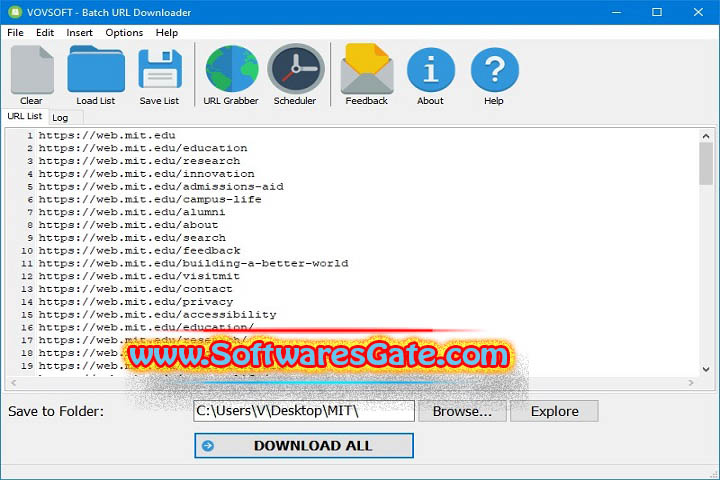Close the Batch URL Downloader window
The width and height of the screenshot is (720, 480).
(x=698, y=12)
